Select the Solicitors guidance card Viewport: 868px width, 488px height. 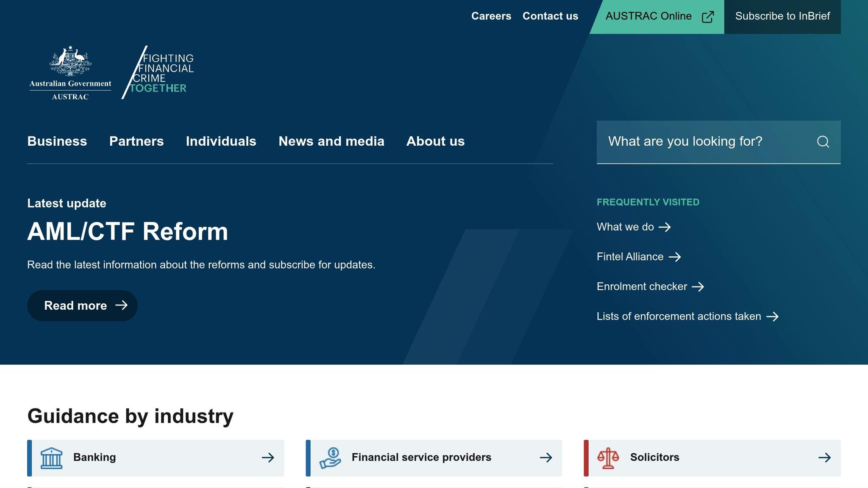pos(712,458)
